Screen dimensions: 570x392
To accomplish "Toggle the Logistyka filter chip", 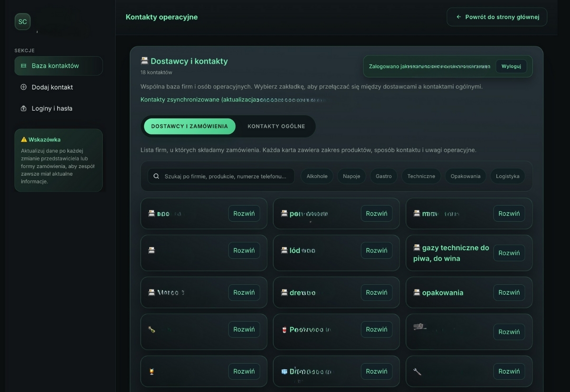I will (507, 176).
